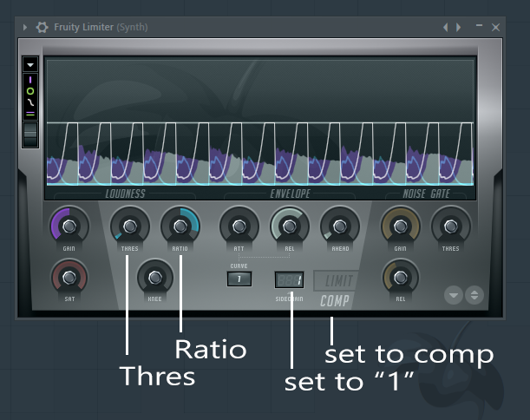Screen dimensions: 530x420
Task: Switch to COMP mode
Action: (335, 300)
